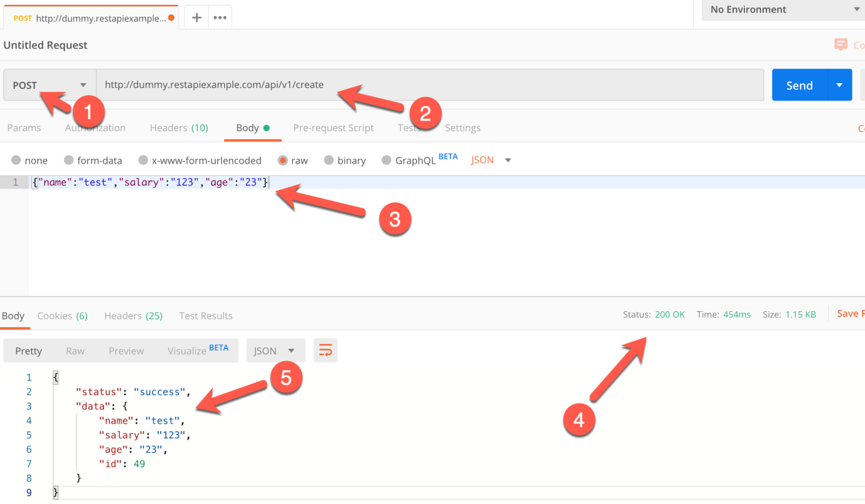Screen dimensions: 865x504
Task: Switch the response view to Preview
Action: point(126,351)
